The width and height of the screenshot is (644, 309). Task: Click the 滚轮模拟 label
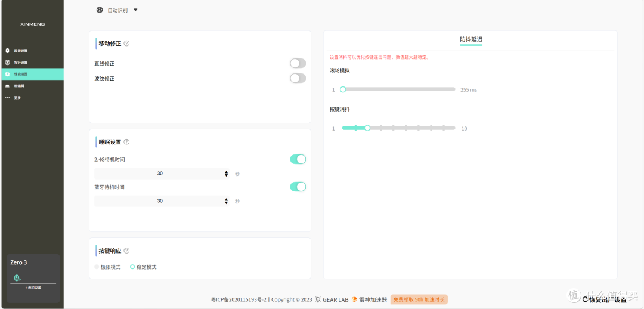pos(340,70)
